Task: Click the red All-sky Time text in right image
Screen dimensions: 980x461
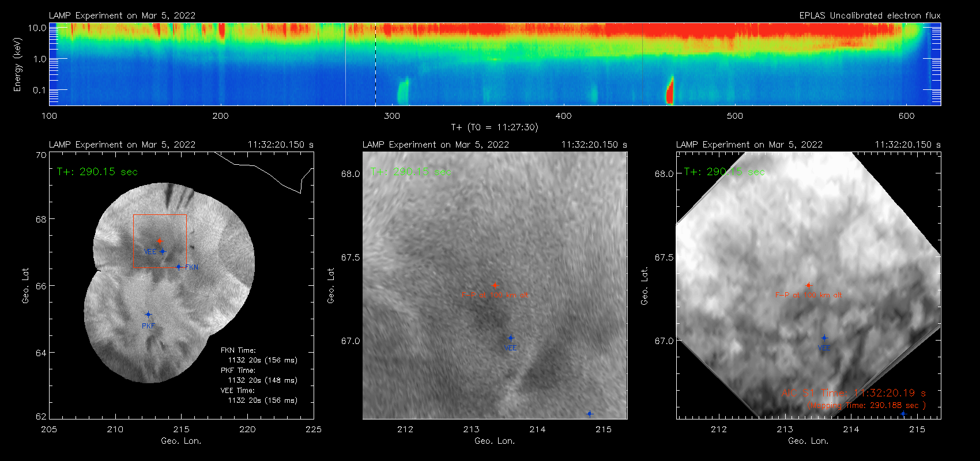Action: click(x=853, y=393)
